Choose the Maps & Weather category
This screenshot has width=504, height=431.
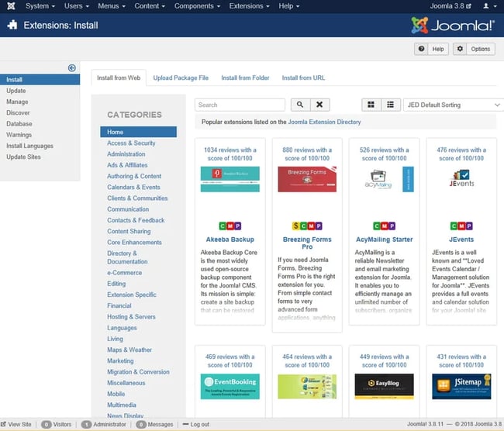click(129, 350)
